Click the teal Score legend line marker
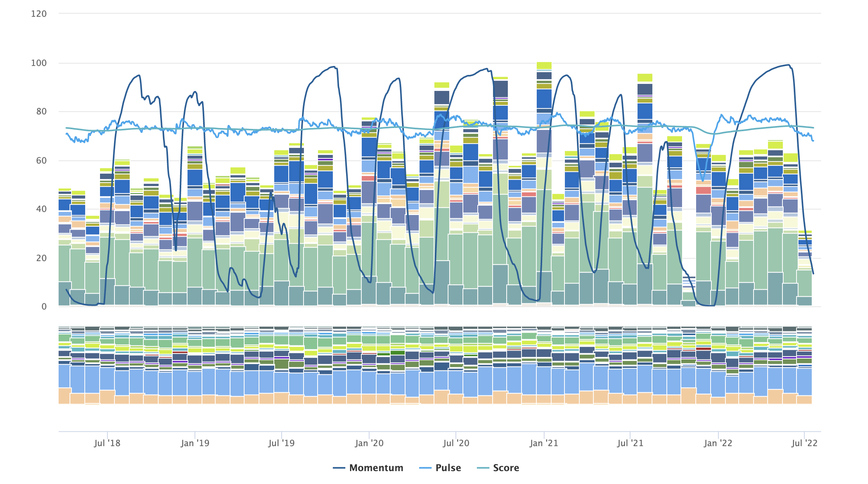Screen dimensions: 868x484 tap(483, 468)
